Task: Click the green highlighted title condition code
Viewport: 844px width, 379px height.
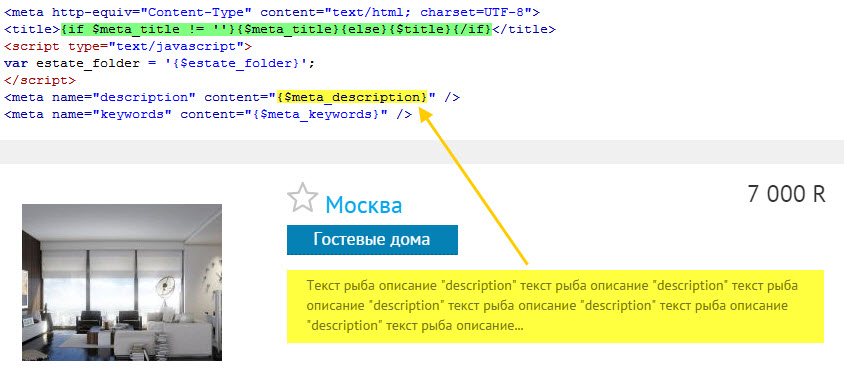Action: coord(277,30)
